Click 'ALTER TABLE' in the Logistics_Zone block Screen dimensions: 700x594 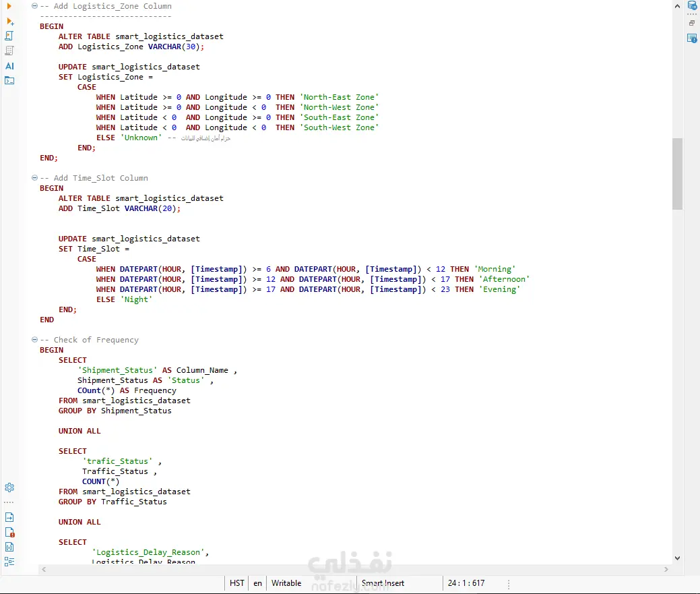pyautogui.click(x=84, y=36)
